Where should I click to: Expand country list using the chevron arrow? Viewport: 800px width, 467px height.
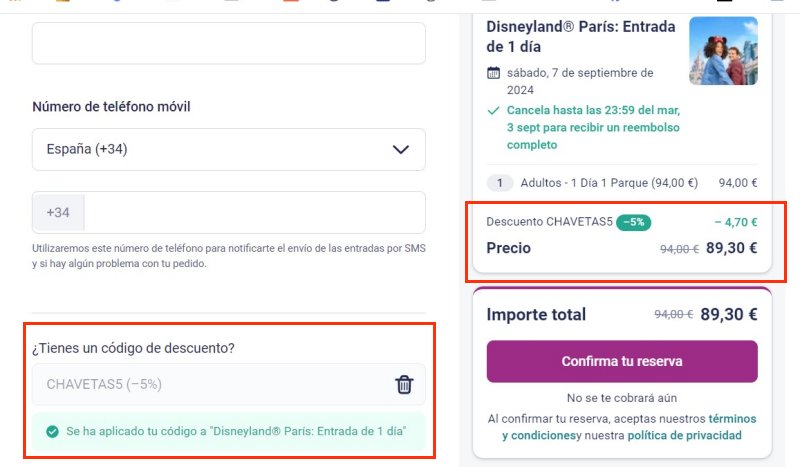[x=401, y=150]
